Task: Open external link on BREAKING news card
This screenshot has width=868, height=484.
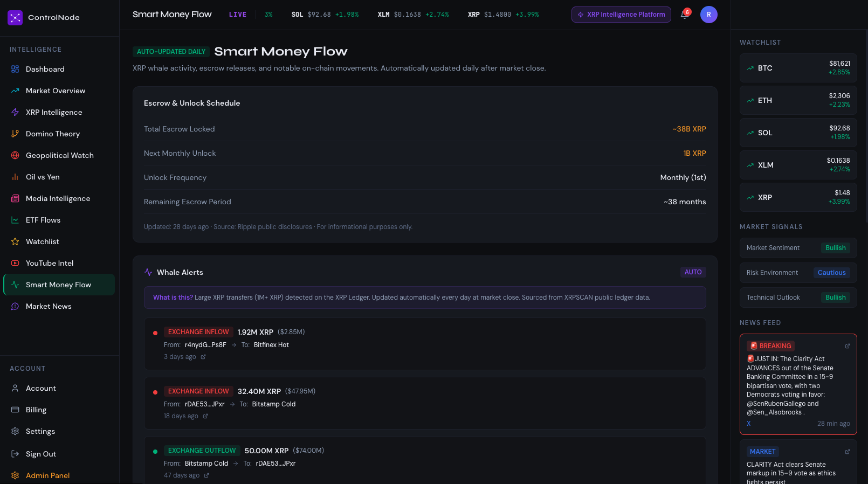Action: pos(848,346)
